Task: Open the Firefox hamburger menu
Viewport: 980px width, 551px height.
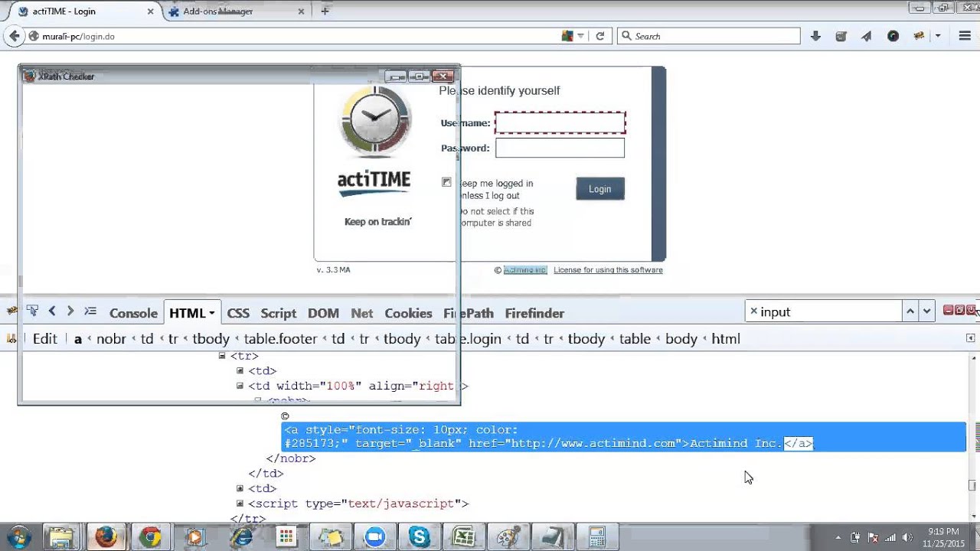Action: coord(964,36)
